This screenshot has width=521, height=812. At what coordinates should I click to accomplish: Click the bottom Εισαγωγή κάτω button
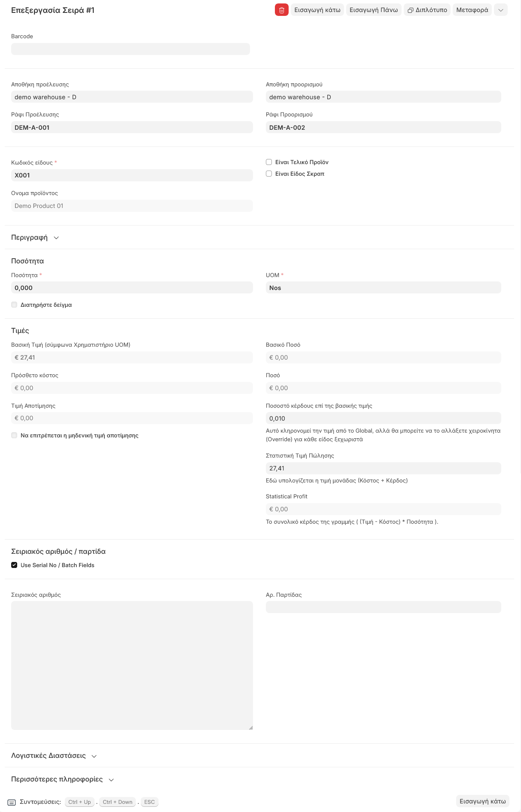482,801
